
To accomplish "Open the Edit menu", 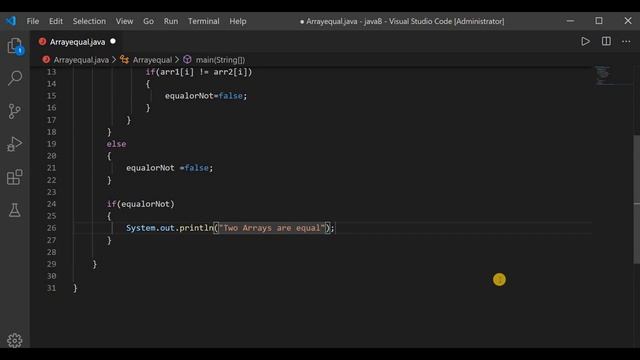I will (x=56, y=21).
